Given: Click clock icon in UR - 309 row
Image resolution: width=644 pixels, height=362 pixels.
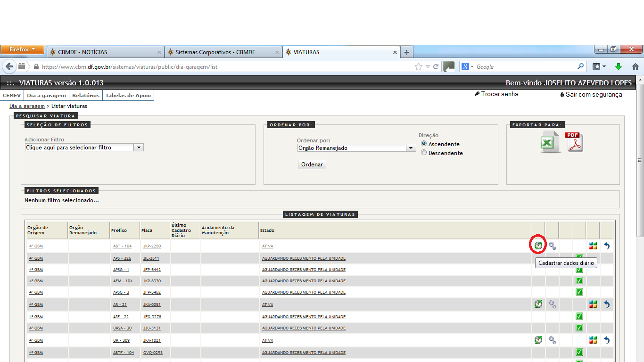Looking at the screenshot, I should point(538,340).
